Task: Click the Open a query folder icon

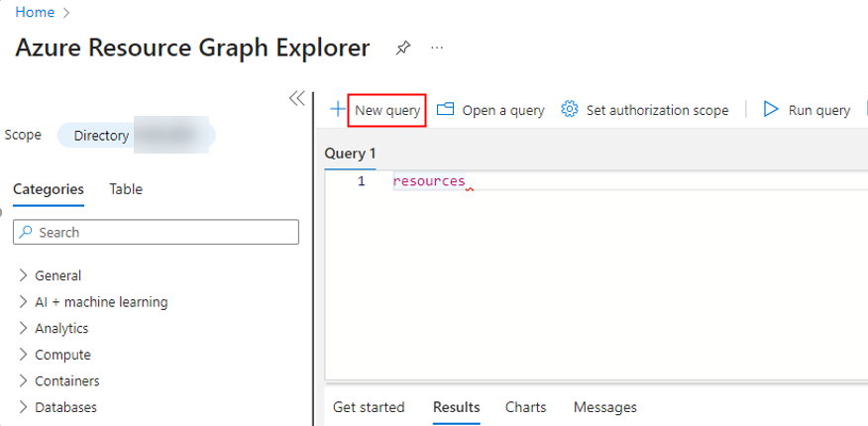Action: click(x=446, y=110)
